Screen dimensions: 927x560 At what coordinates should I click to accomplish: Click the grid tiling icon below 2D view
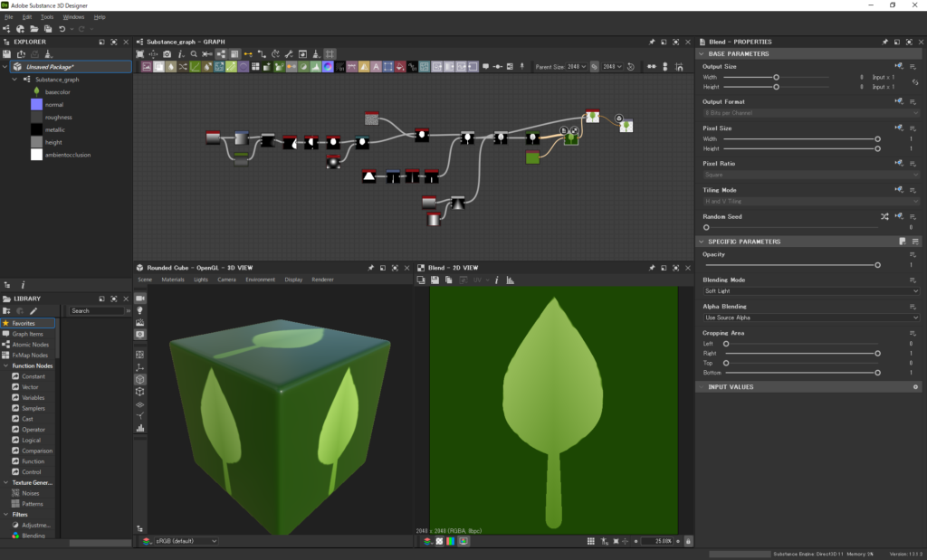(590, 541)
